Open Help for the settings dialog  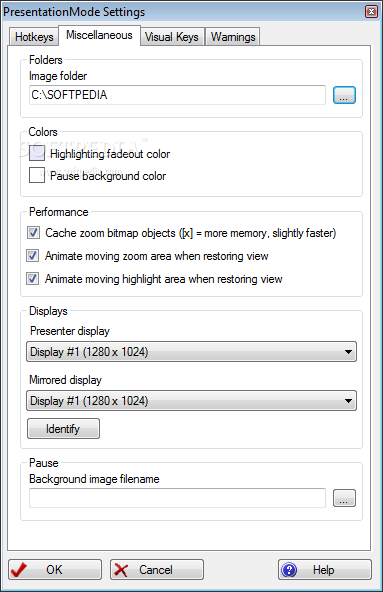pyautogui.click(x=325, y=569)
